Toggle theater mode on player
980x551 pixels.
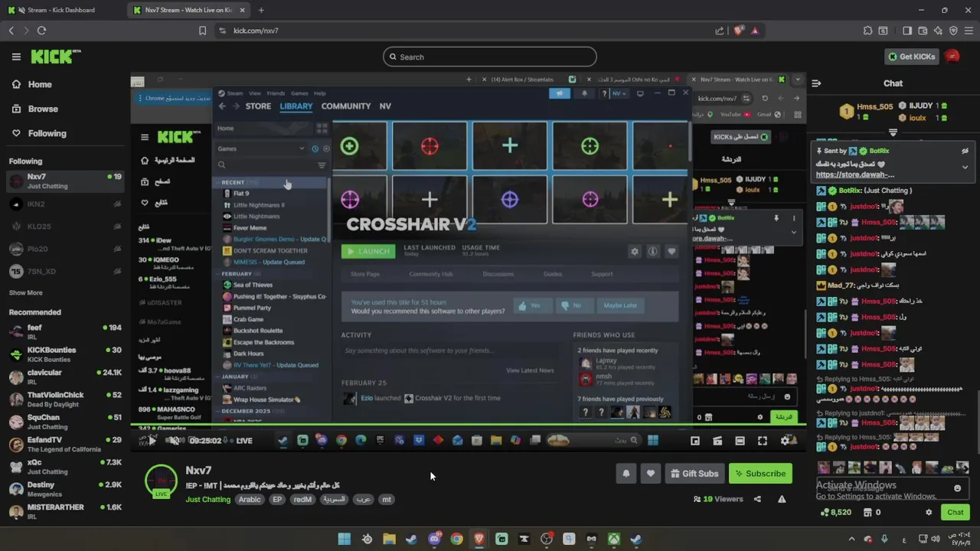[740, 440]
